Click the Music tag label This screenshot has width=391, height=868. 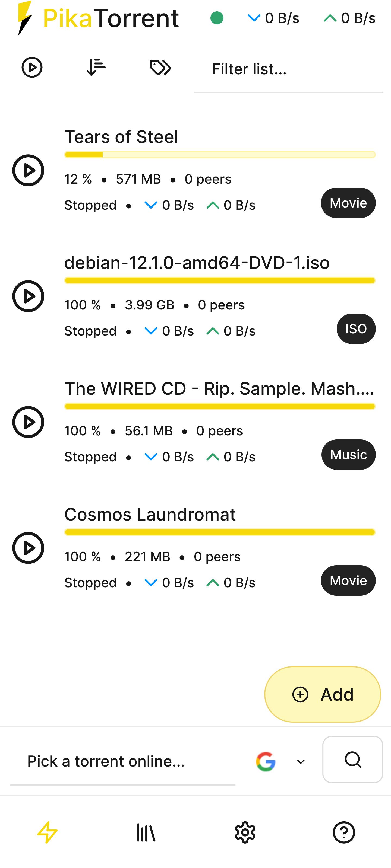click(x=348, y=455)
